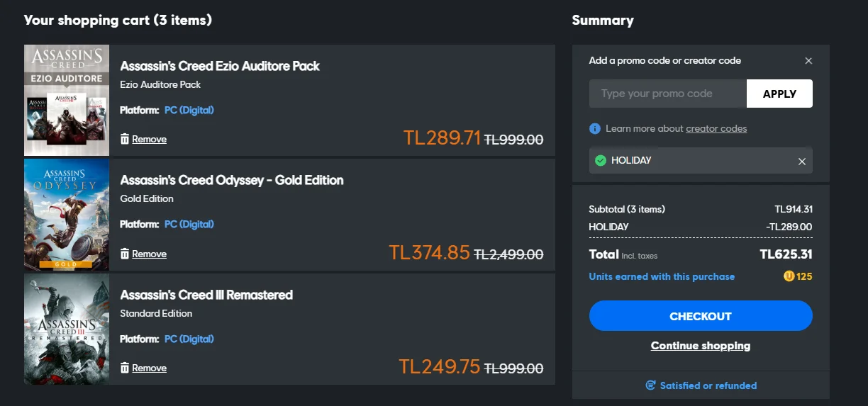Click Assassin's Creed Odyssey - Gold Edition title

click(x=232, y=180)
